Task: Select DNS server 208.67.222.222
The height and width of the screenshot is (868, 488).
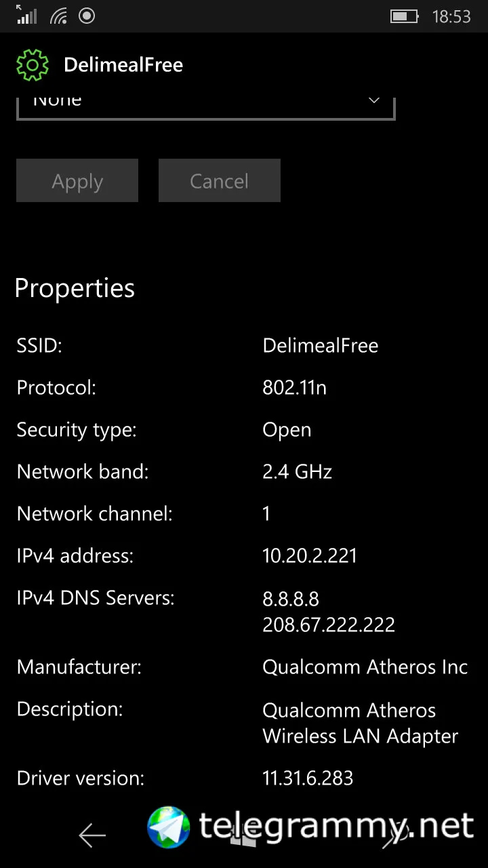Action: click(x=329, y=625)
